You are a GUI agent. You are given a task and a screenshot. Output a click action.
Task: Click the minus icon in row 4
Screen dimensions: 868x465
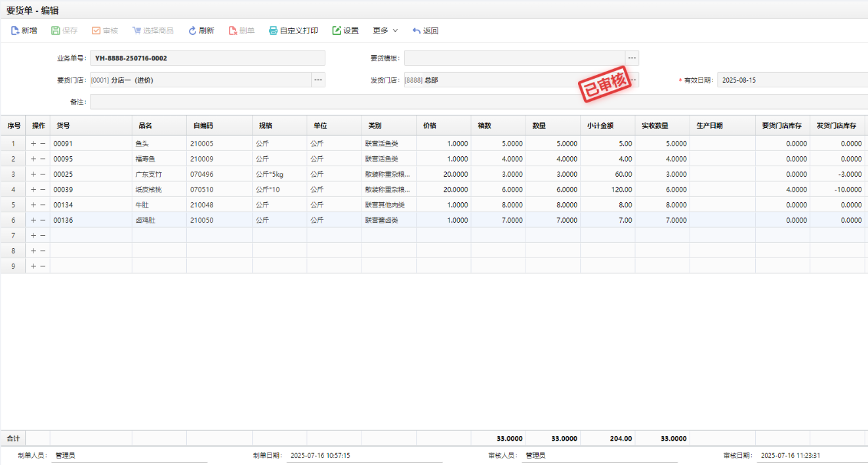[x=43, y=189]
